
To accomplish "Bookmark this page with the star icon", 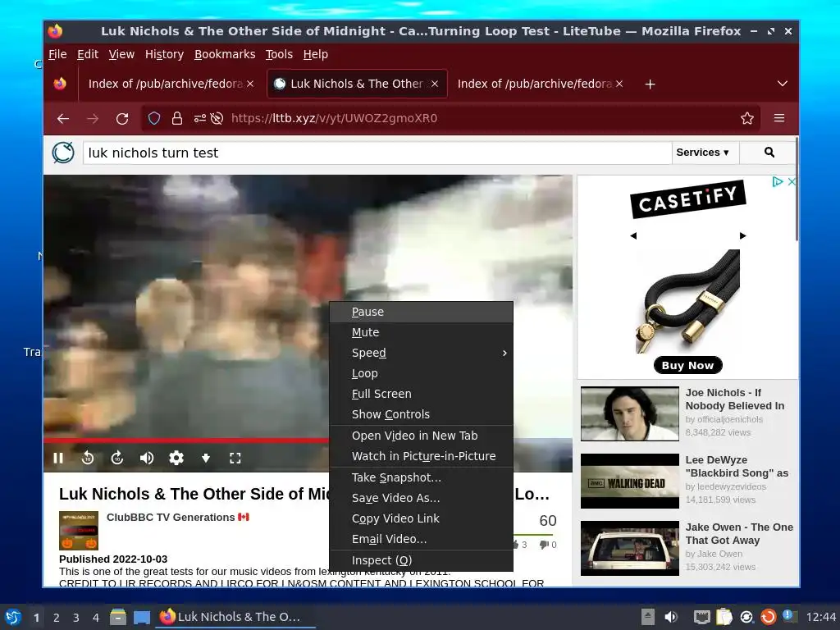I will (747, 118).
